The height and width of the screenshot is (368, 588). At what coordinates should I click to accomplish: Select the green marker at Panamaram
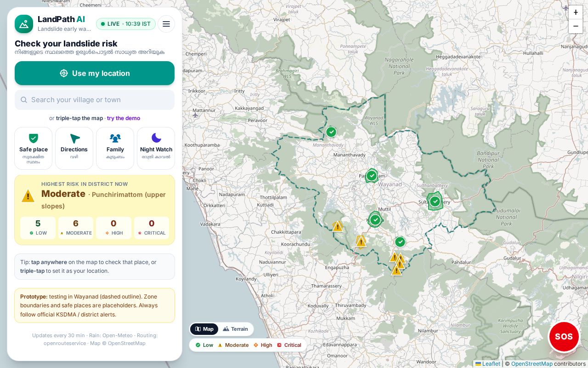(x=372, y=176)
